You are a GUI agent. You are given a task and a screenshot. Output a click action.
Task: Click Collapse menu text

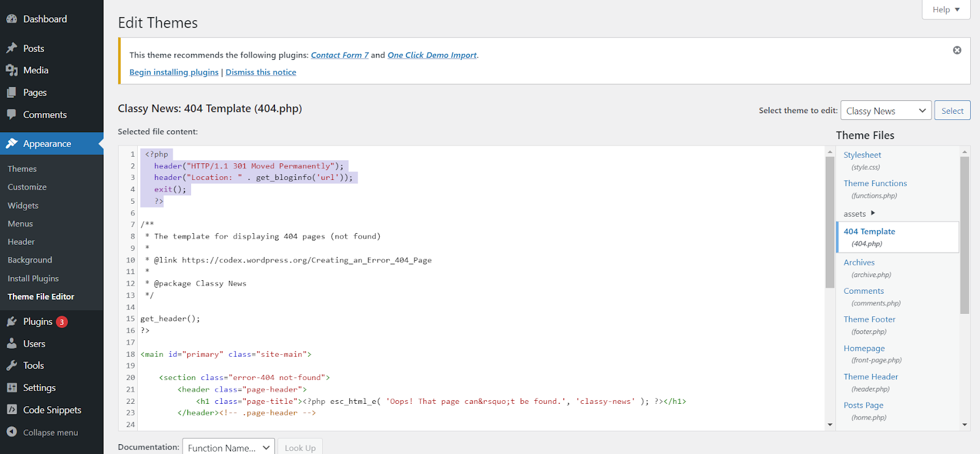51,433
